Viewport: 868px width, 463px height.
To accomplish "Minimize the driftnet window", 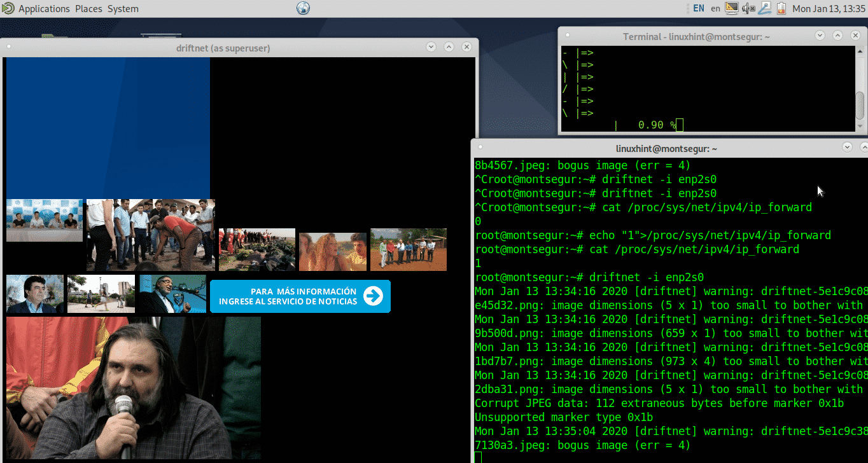I will tap(431, 47).
